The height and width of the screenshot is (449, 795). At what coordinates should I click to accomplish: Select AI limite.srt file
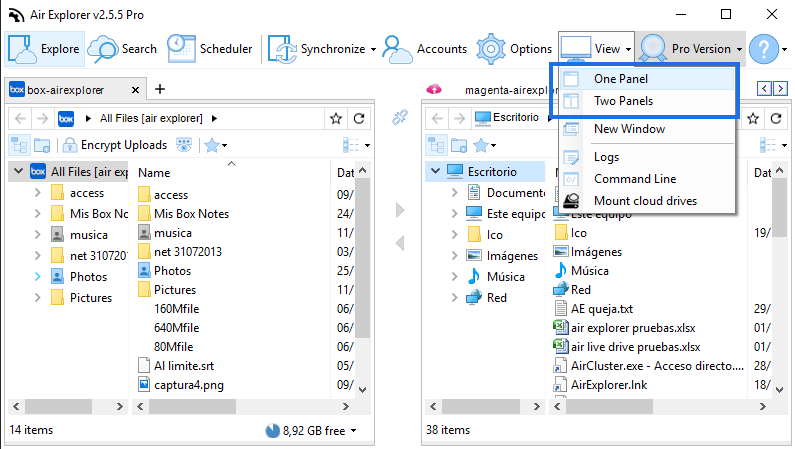click(x=184, y=366)
